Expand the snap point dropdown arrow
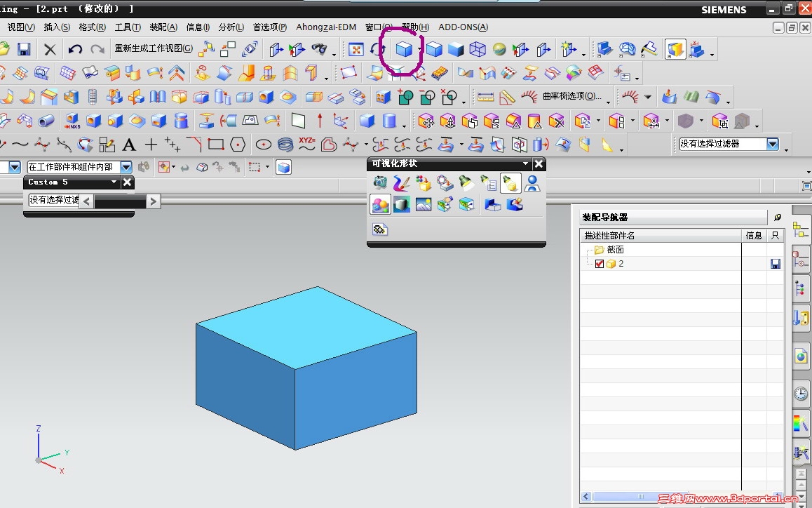The height and width of the screenshot is (508, 812). pos(173,167)
